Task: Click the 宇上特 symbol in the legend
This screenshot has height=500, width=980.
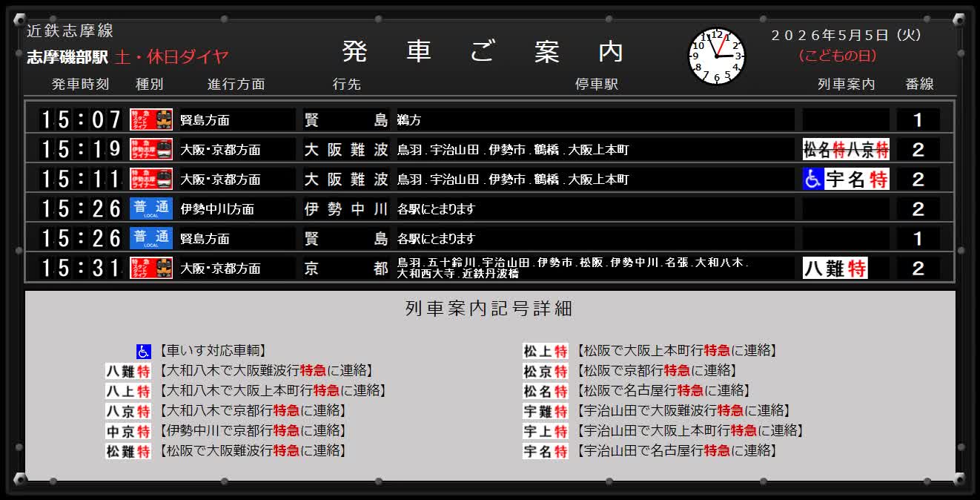Action: click(546, 431)
